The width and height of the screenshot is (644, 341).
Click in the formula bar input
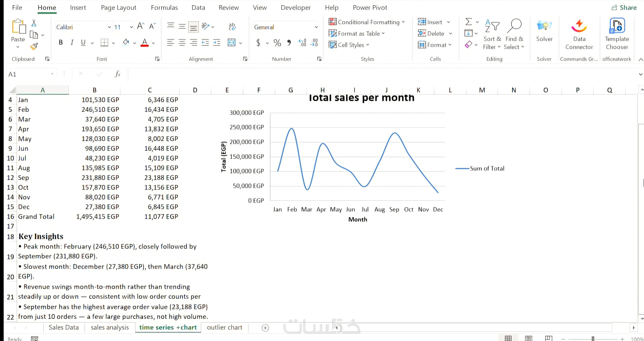click(383, 74)
